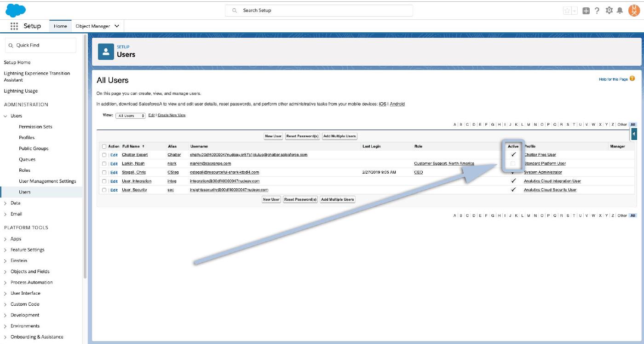This screenshot has height=344, width=644.
Task: Open the App Launcher grid icon
Action: coord(14,26)
